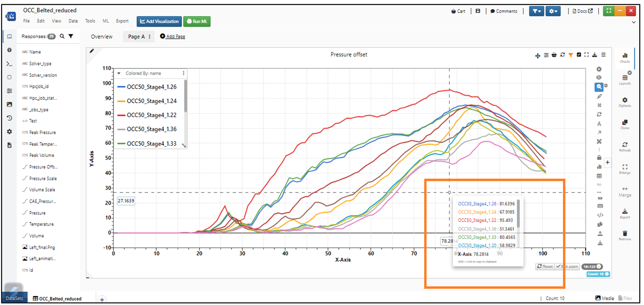Click the Clone chart icon
Viewport: 644px width, 305px height.
(625, 122)
